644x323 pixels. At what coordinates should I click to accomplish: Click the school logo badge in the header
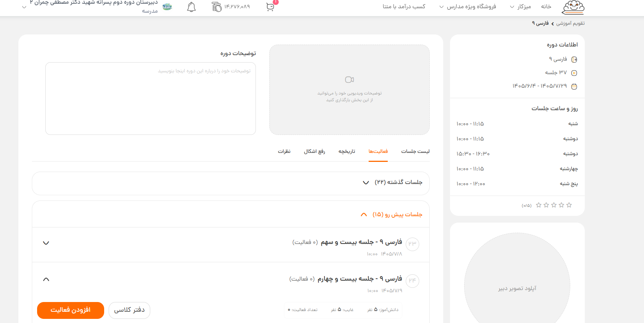[167, 7]
